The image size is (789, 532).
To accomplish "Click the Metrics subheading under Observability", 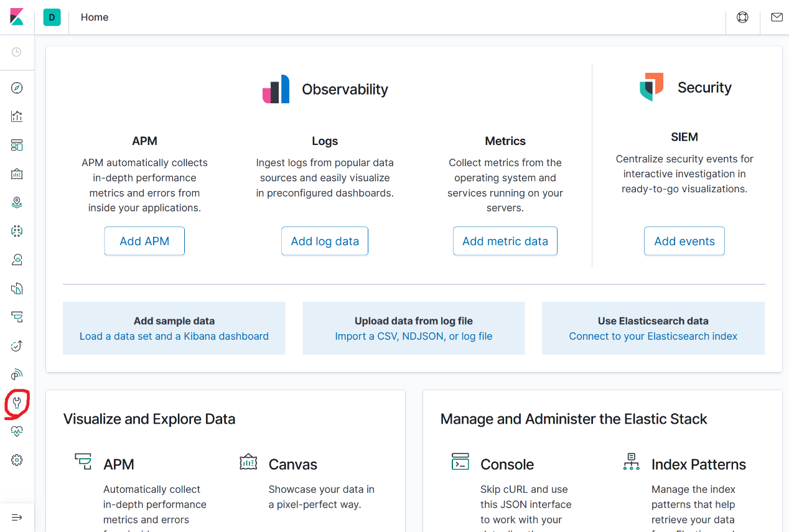I will 505,141.
